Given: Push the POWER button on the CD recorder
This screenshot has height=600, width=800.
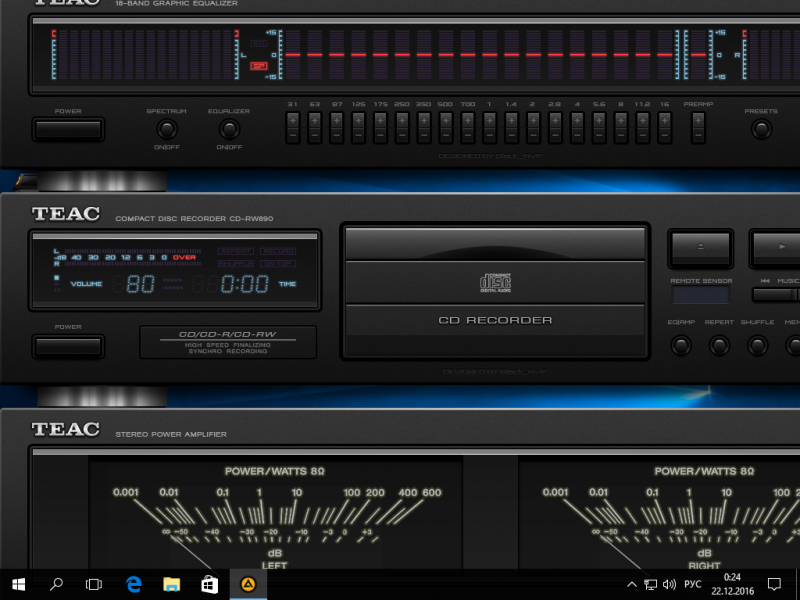Looking at the screenshot, I should tap(68, 346).
